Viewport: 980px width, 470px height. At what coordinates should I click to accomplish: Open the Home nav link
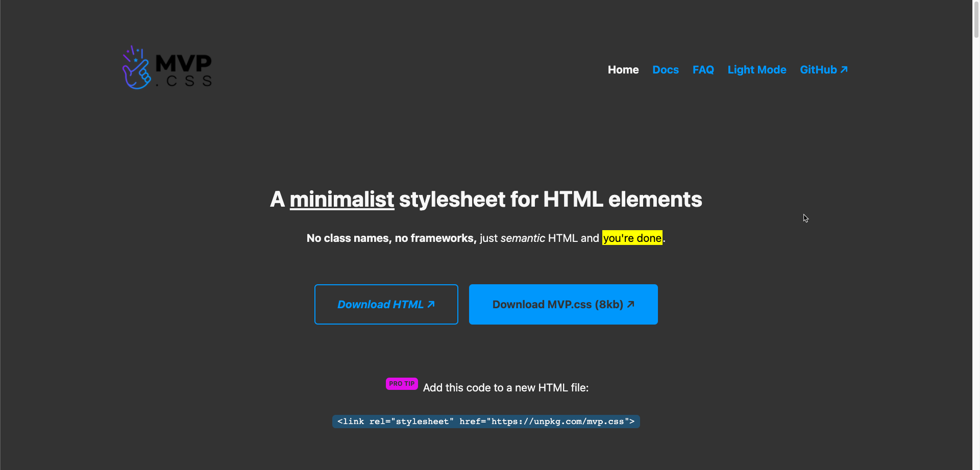[x=623, y=70]
